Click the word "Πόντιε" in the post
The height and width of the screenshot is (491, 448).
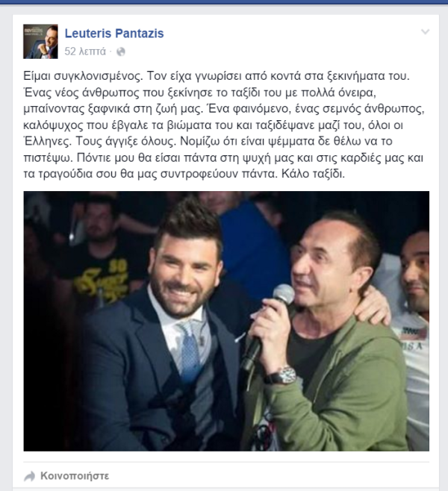[93, 157]
